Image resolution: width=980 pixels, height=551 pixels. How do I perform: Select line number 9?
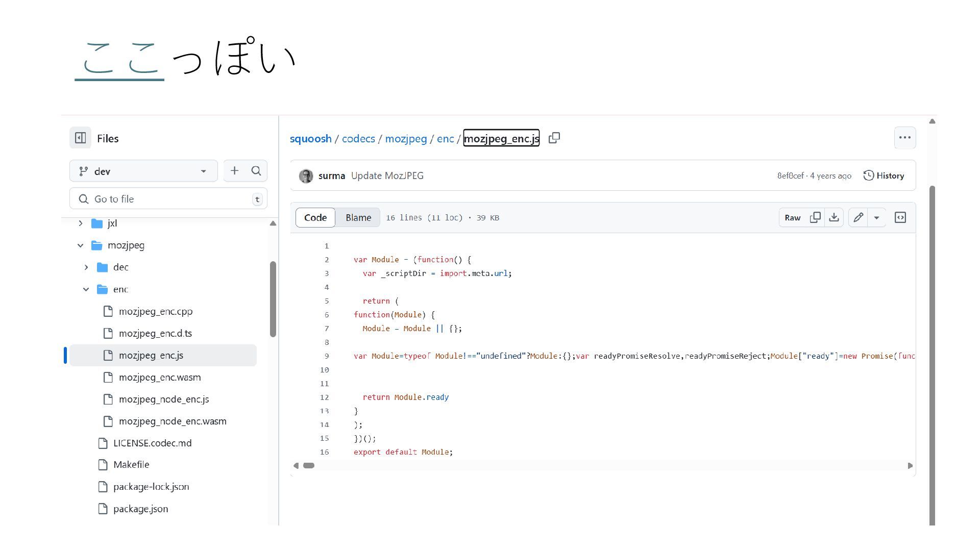pos(327,356)
